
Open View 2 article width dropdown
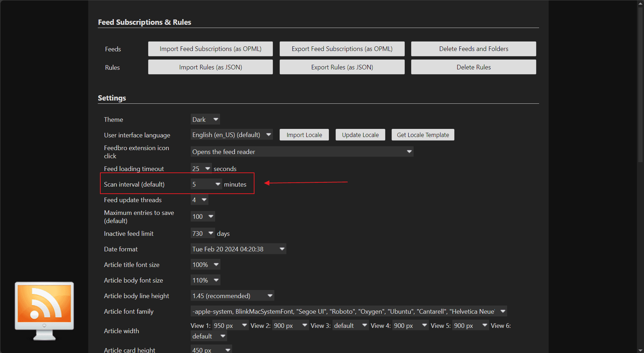pyautogui.click(x=291, y=325)
